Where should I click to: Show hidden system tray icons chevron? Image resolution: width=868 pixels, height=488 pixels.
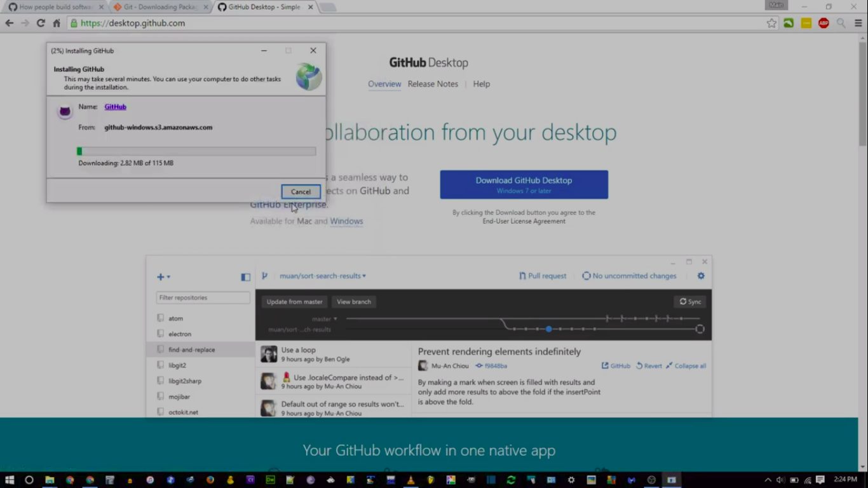tap(768, 480)
